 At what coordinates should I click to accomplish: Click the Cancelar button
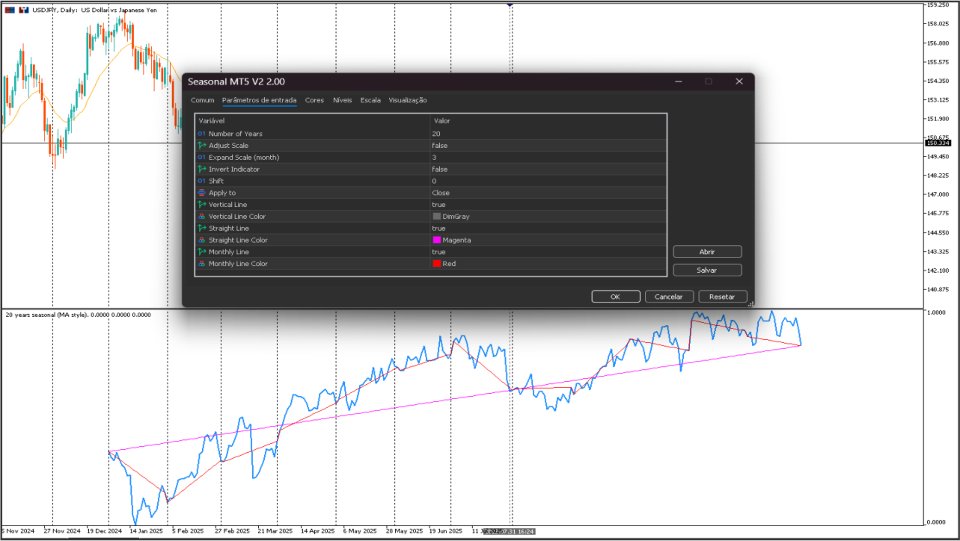tap(669, 297)
